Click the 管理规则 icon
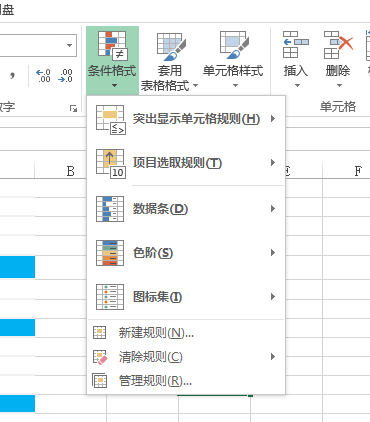 [x=99, y=380]
